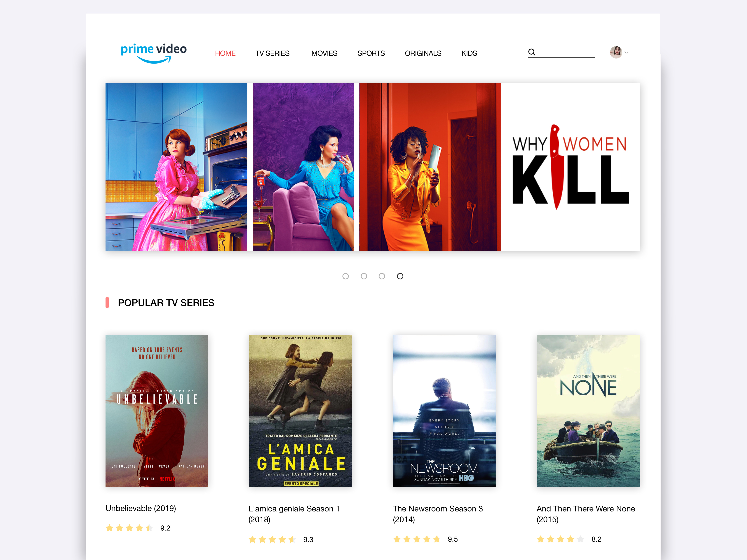This screenshot has height=560, width=747.
Task: Select the third carousel dot
Action: click(382, 276)
